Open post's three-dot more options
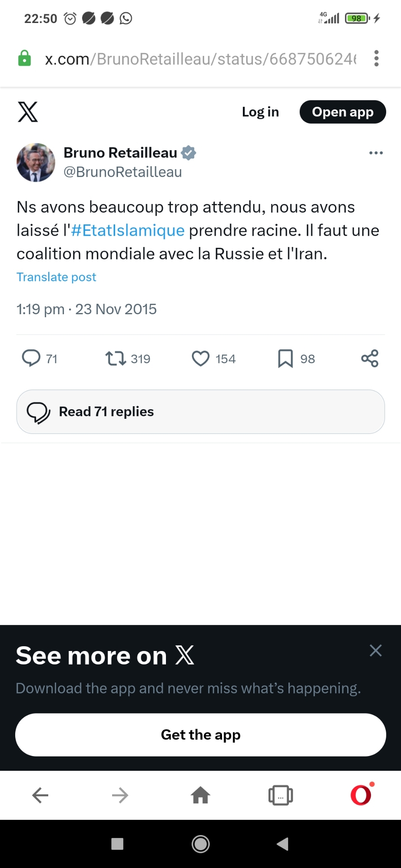This screenshot has width=401, height=868. pos(376,153)
